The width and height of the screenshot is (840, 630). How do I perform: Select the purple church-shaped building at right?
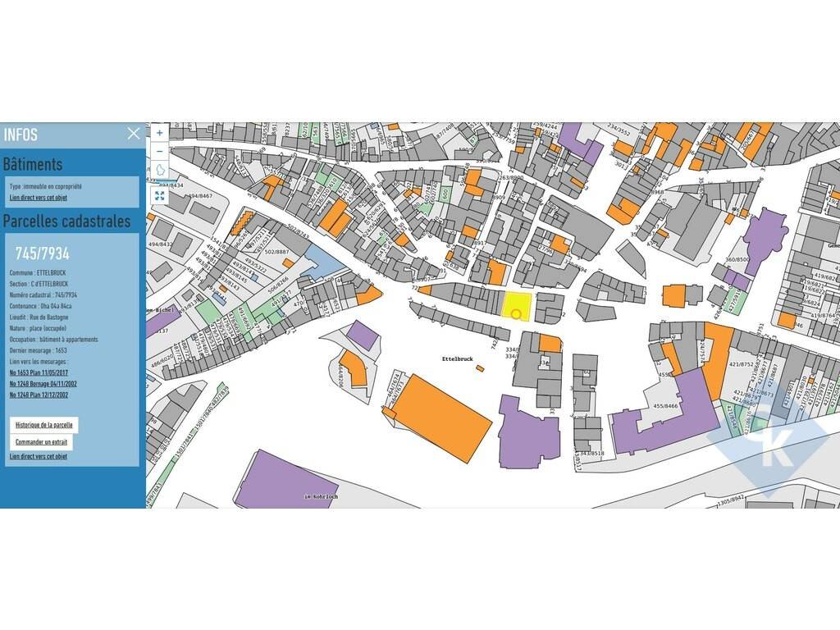click(x=765, y=233)
